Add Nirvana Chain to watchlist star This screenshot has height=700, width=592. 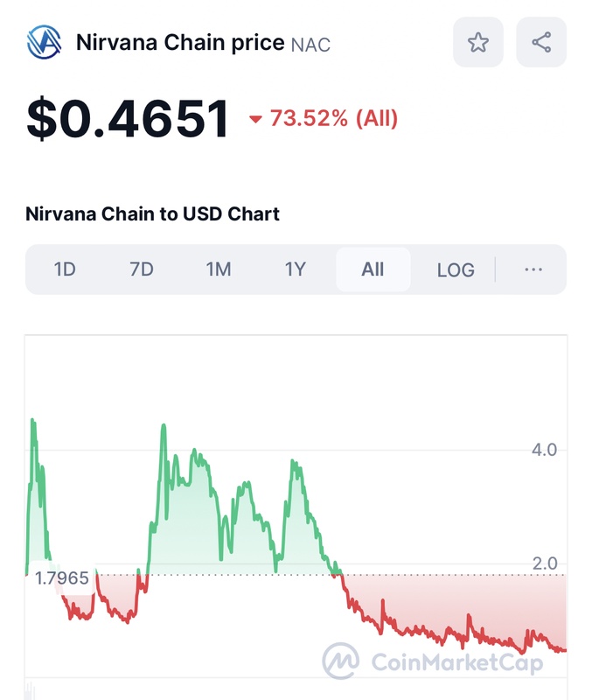click(477, 42)
